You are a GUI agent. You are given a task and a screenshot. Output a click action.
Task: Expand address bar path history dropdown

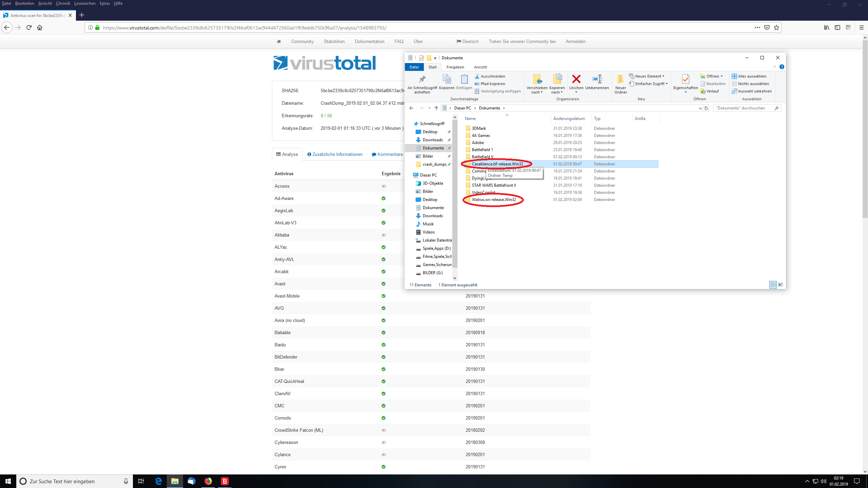700,108
